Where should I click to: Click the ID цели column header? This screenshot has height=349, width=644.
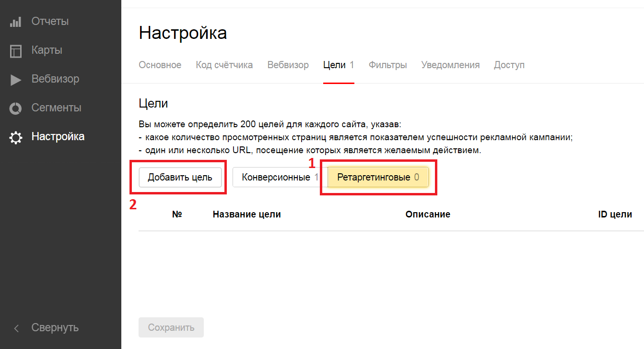tap(615, 215)
